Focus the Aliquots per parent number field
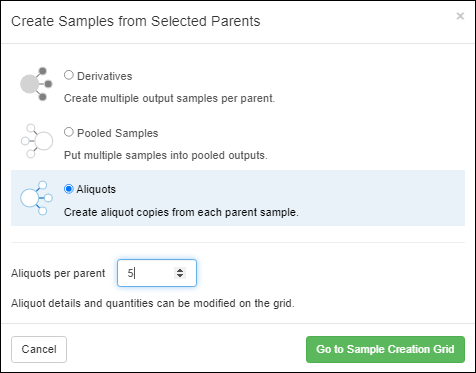 pyautogui.click(x=157, y=273)
